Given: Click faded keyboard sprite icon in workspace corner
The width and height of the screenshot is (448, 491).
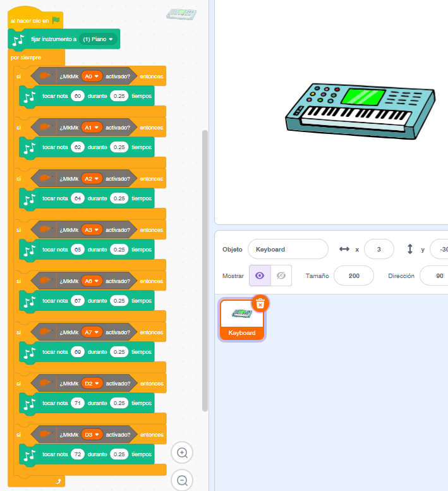Looking at the screenshot, I should (x=181, y=15).
